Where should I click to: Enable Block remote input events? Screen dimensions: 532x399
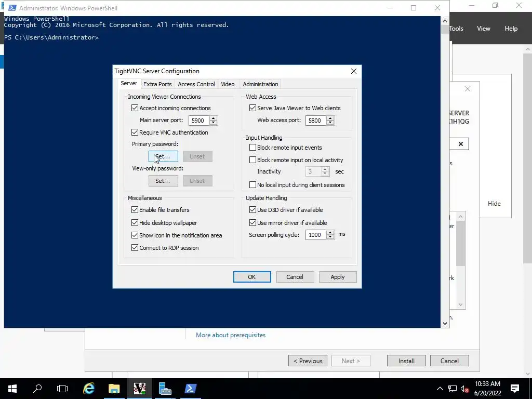252,148
